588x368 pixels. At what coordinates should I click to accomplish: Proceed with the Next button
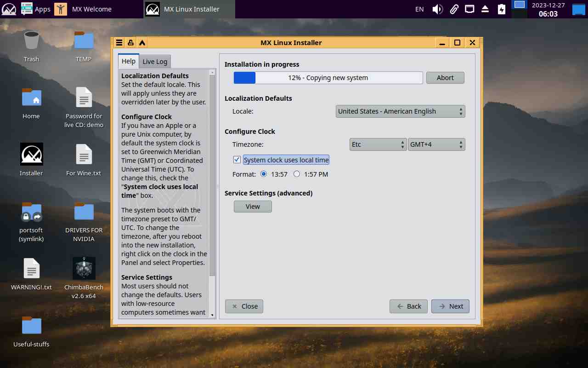450,306
